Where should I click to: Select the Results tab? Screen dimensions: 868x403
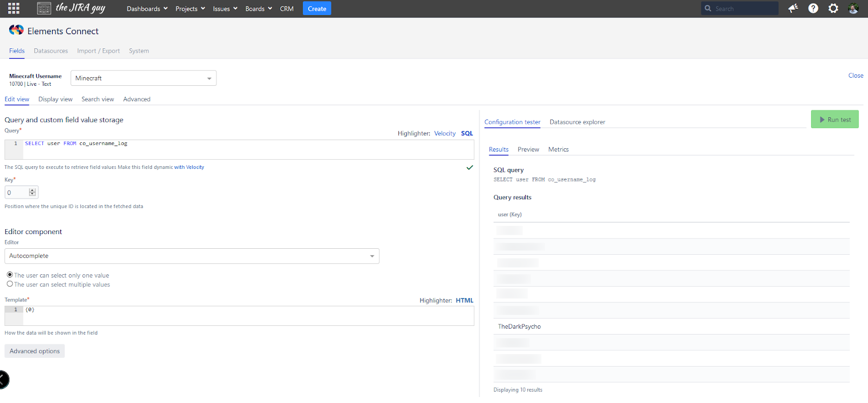(x=499, y=149)
